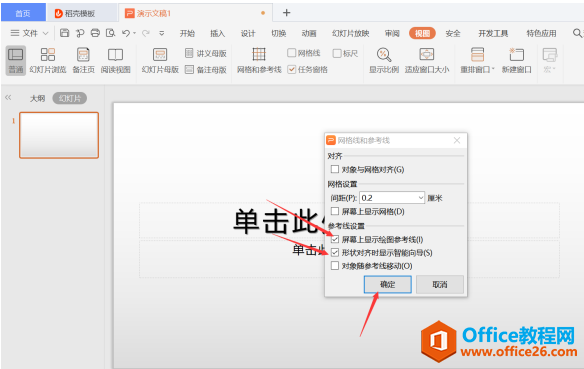The height and width of the screenshot is (369, 584).
Task: Toggle the 标尺 ruler checkbox
Action: 337,53
